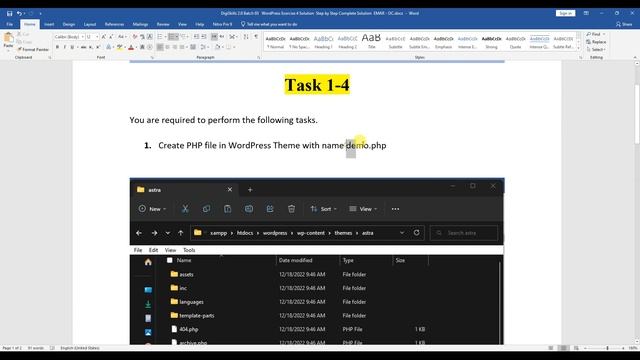
Task: Click the Line and Paragraph Spacing icon
Action: coord(203,47)
